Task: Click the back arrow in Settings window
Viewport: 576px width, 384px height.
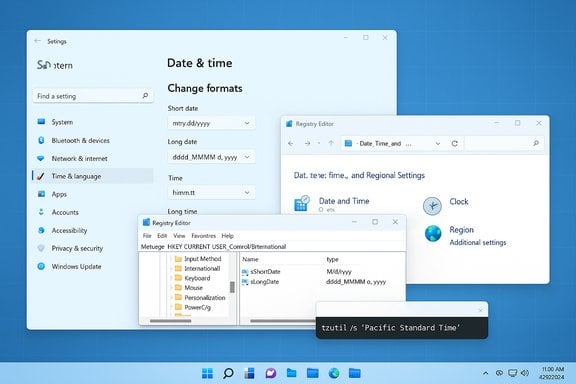Action: point(37,41)
